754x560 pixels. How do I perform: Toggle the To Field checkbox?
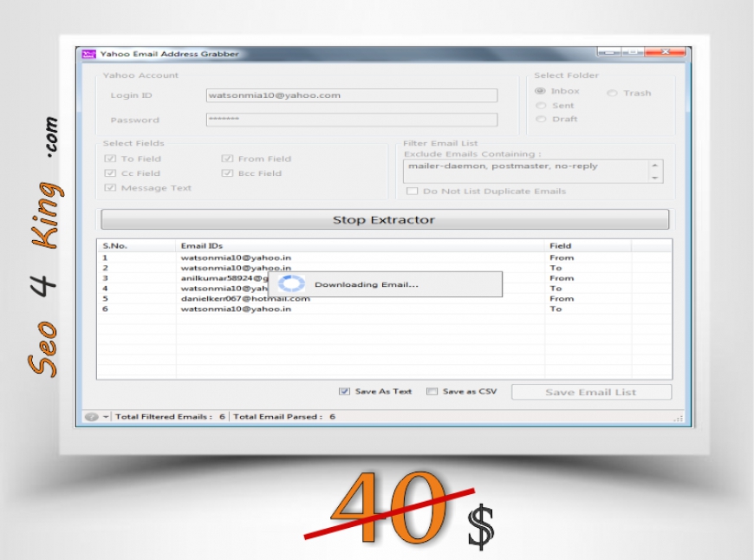click(x=110, y=159)
